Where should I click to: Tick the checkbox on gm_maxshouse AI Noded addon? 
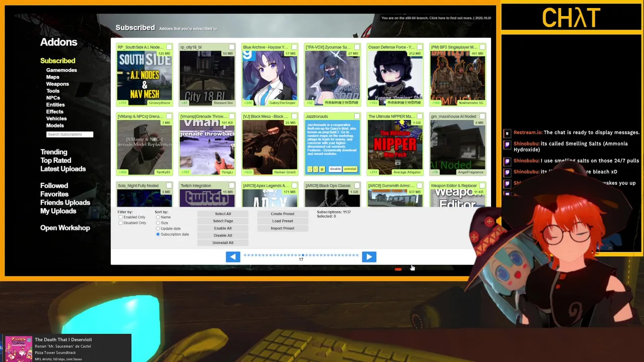tap(482, 117)
